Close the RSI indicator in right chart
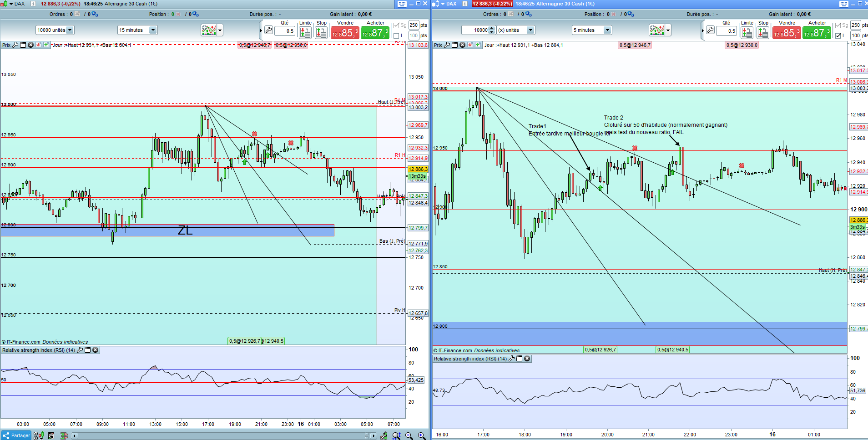The height and width of the screenshot is (440, 868). pos(527,359)
